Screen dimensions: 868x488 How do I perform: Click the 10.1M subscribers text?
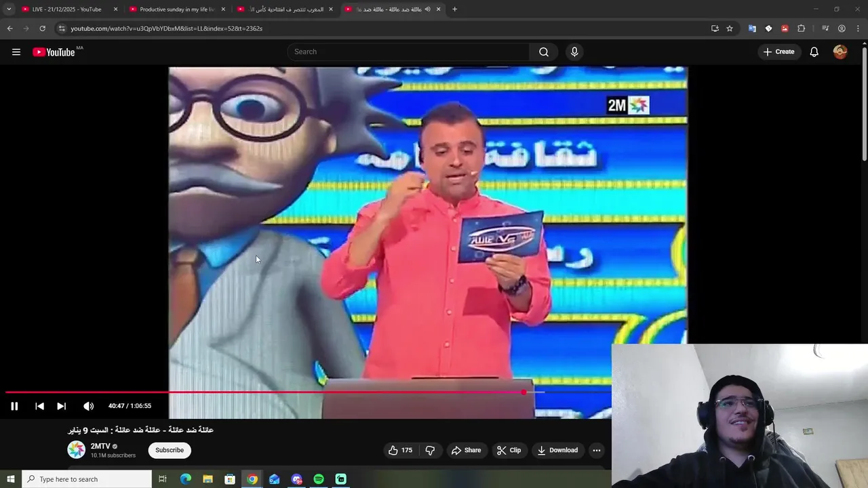click(113, 455)
